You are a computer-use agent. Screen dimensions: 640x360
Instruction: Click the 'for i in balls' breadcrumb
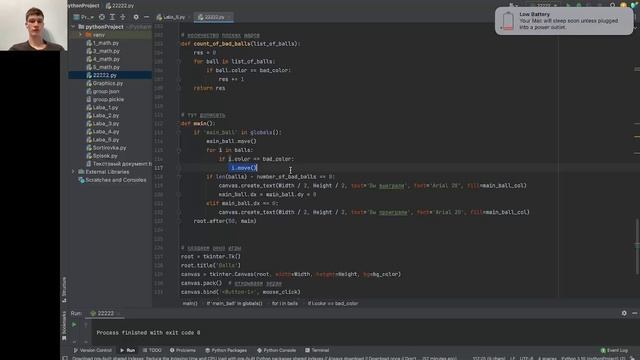tap(284, 303)
